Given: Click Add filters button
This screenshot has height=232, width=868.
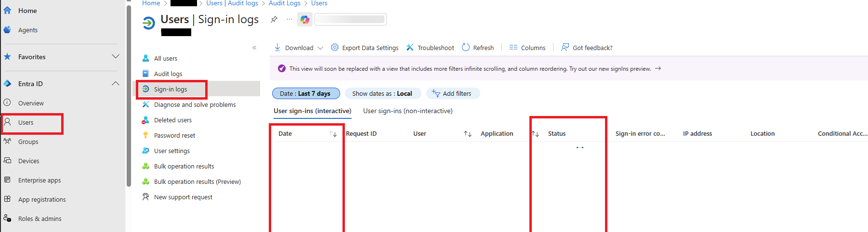Looking at the screenshot, I should [453, 93].
